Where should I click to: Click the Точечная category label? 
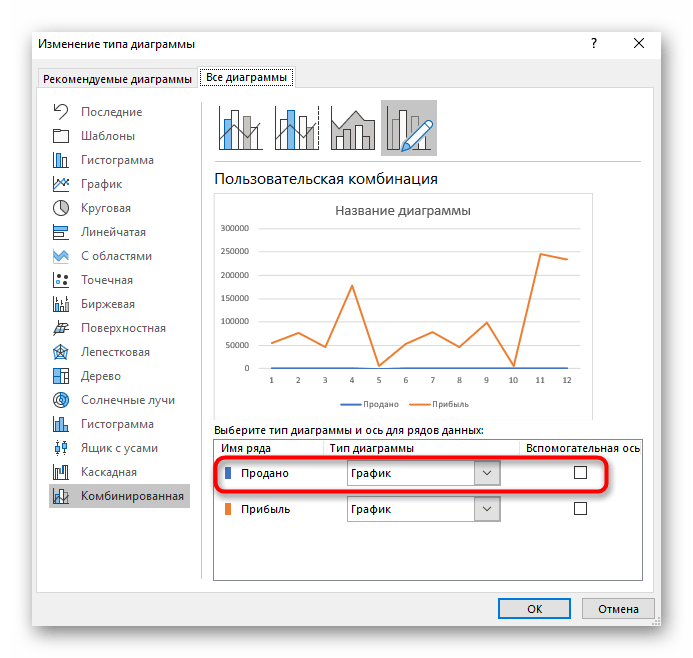[107, 280]
